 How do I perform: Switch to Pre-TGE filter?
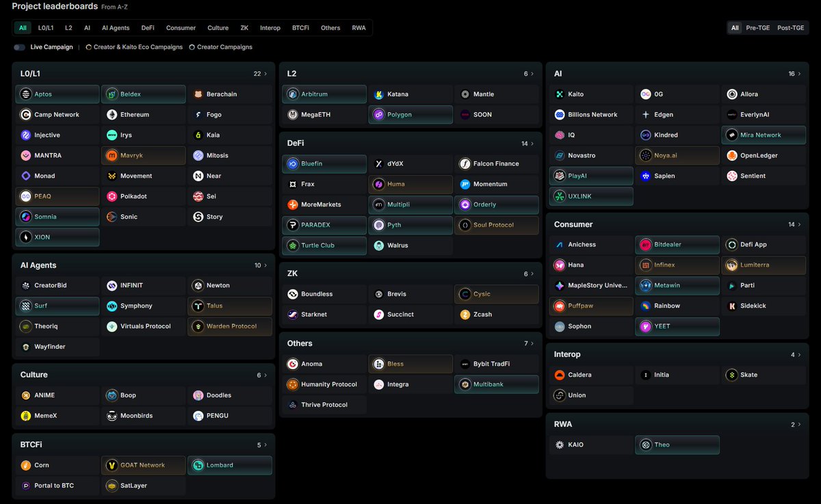(x=759, y=28)
